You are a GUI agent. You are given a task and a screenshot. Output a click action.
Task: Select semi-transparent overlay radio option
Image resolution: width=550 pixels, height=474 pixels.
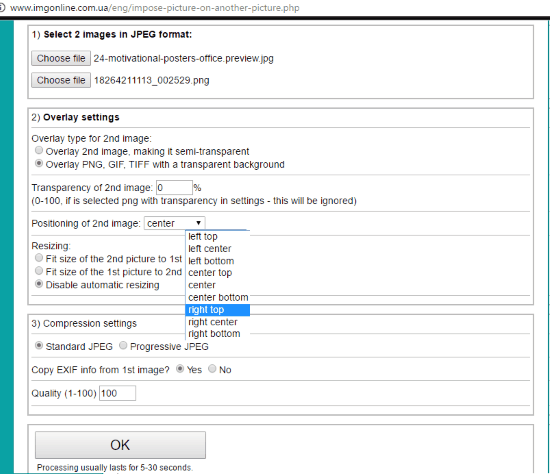coord(39,151)
